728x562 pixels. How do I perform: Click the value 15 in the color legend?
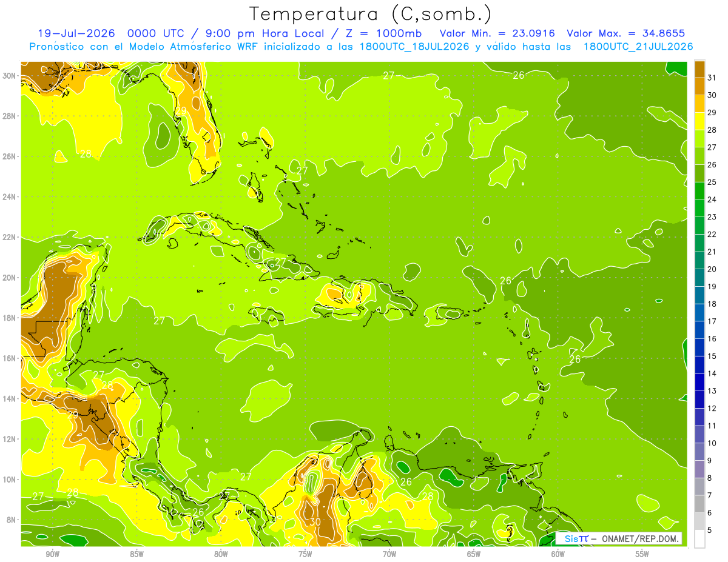point(712,356)
